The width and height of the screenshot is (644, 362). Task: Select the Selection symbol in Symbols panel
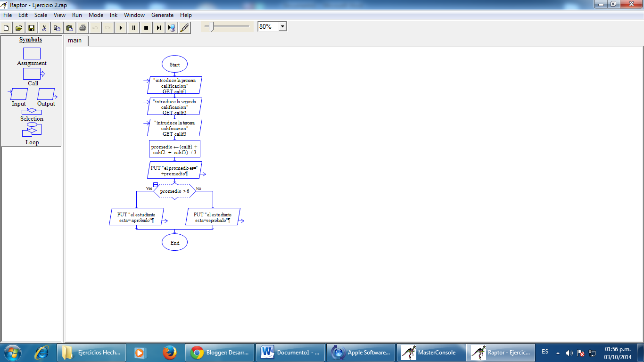coord(31,112)
